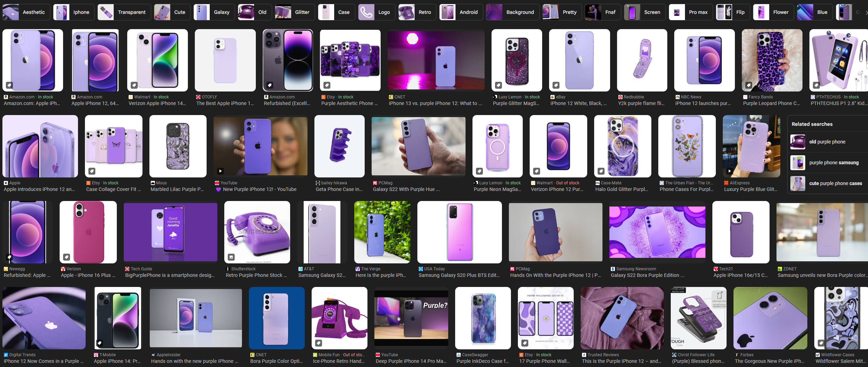The height and width of the screenshot is (367, 868).
Task: Open bailey hikawa Geta phone case image
Action: [339, 146]
